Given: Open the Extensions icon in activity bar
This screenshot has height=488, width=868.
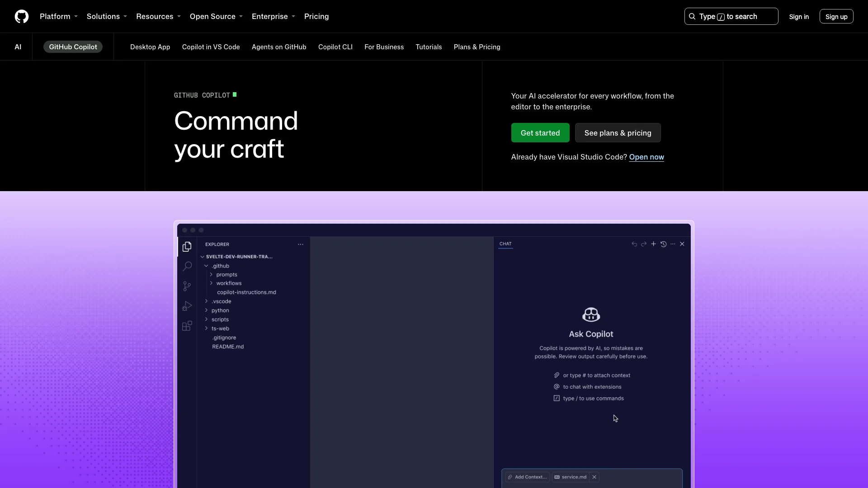Looking at the screenshot, I should point(187,326).
